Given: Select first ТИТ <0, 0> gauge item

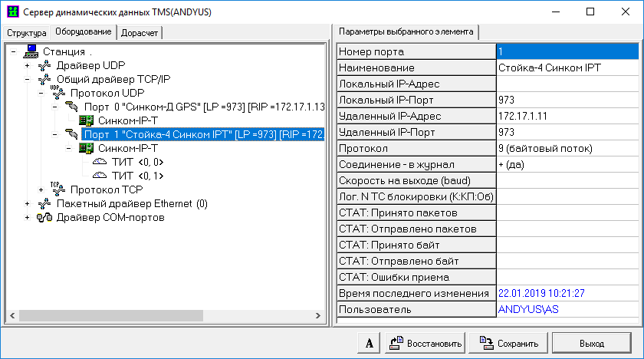Looking at the screenshot, I should pyautogui.click(x=129, y=162).
